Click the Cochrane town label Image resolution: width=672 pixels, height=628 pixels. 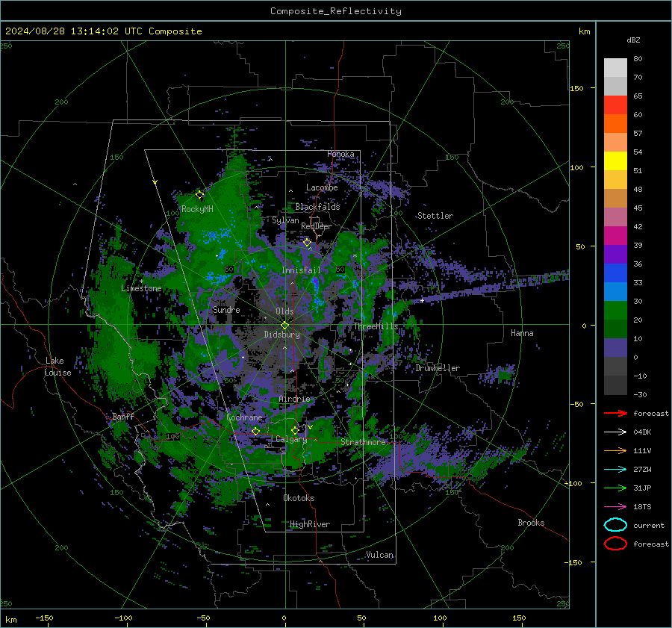pyautogui.click(x=244, y=417)
